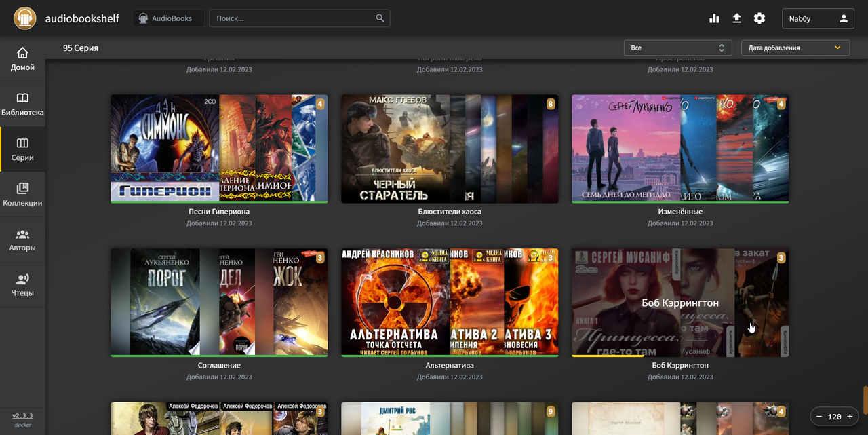The image size is (868, 435).
Task: Click book count badge 3 on Соглашение
Action: tap(320, 258)
